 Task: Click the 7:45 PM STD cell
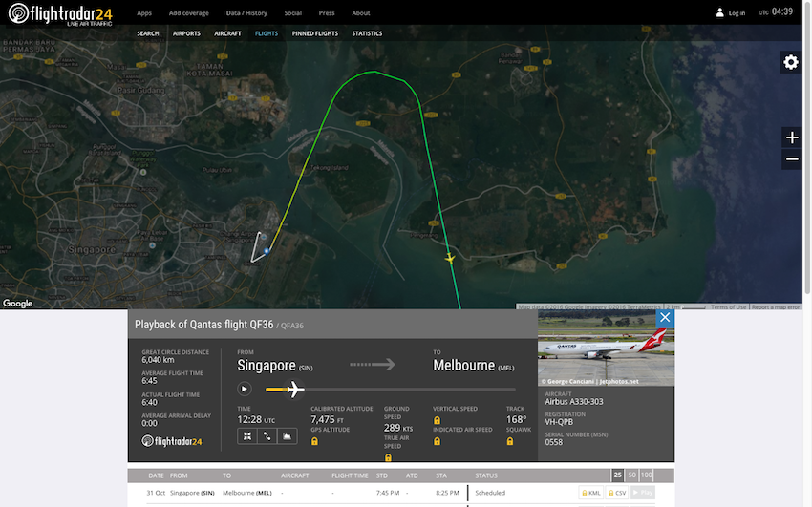coord(387,493)
